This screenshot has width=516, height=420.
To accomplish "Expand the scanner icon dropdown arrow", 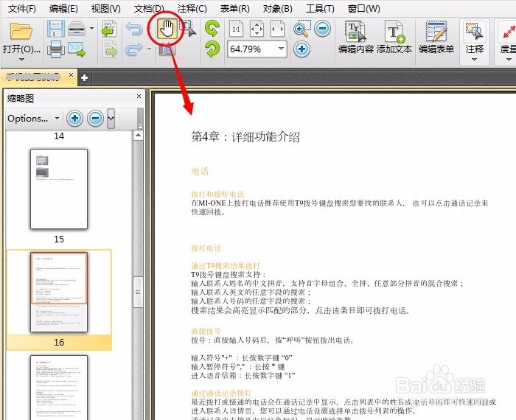I will (92, 29).
